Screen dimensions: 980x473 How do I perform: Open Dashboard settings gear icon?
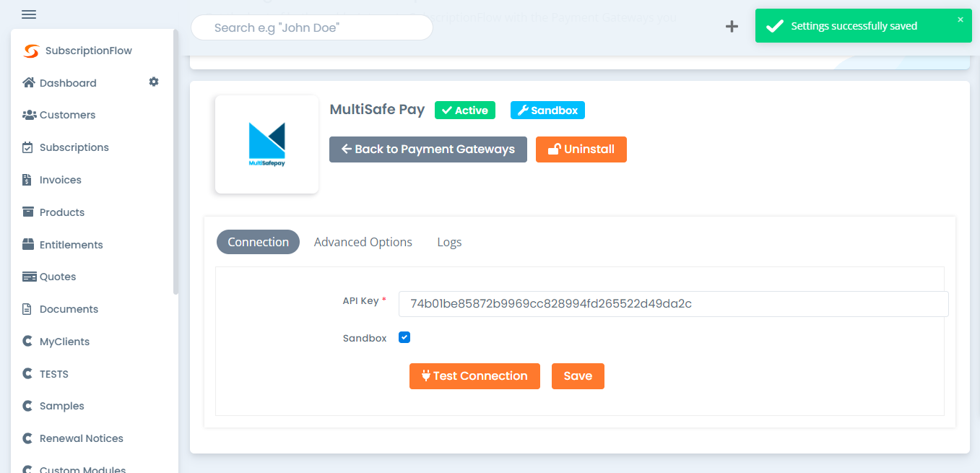tap(154, 82)
